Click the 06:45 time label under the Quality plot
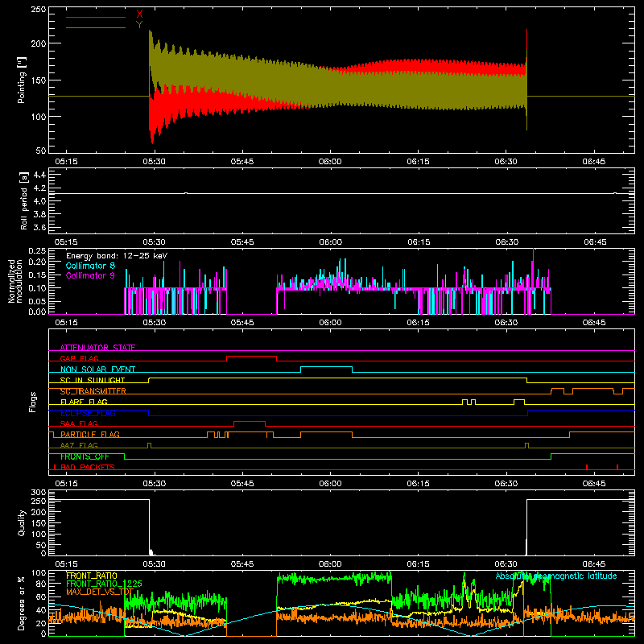Image resolution: width=644 pixels, height=644 pixels. click(x=594, y=564)
